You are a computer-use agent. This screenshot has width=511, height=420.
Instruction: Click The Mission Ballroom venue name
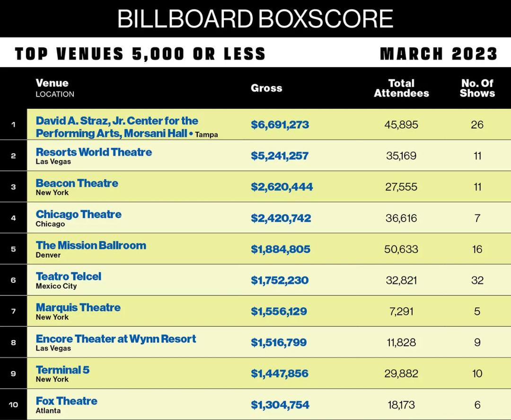pyautogui.click(x=91, y=245)
